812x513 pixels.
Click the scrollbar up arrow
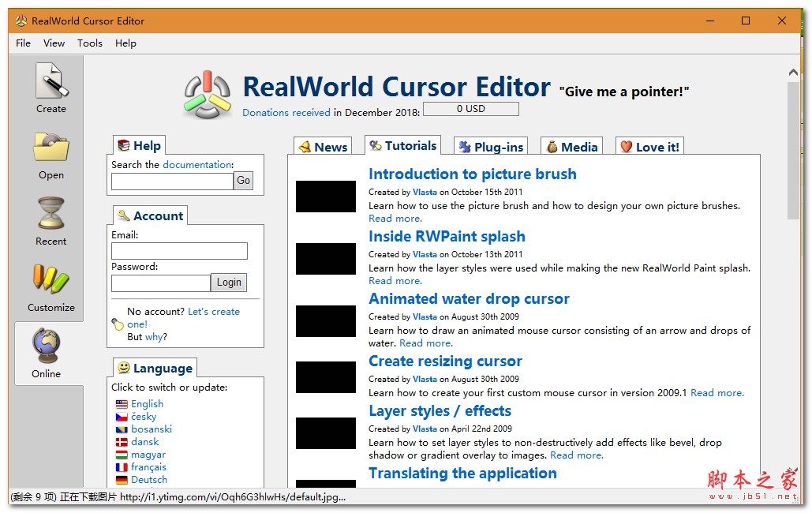pyautogui.click(x=793, y=73)
